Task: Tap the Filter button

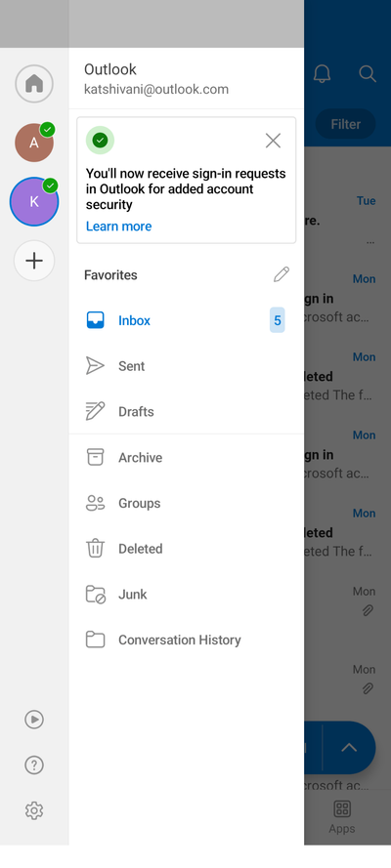Action: pyautogui.click(x=346, y=124)
